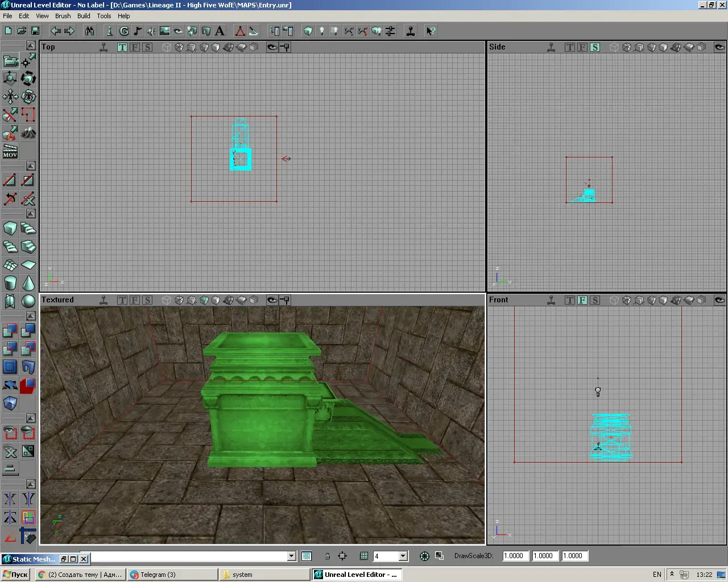
Task: Open the Group Browser G icon
Action: tap(124, 31)
